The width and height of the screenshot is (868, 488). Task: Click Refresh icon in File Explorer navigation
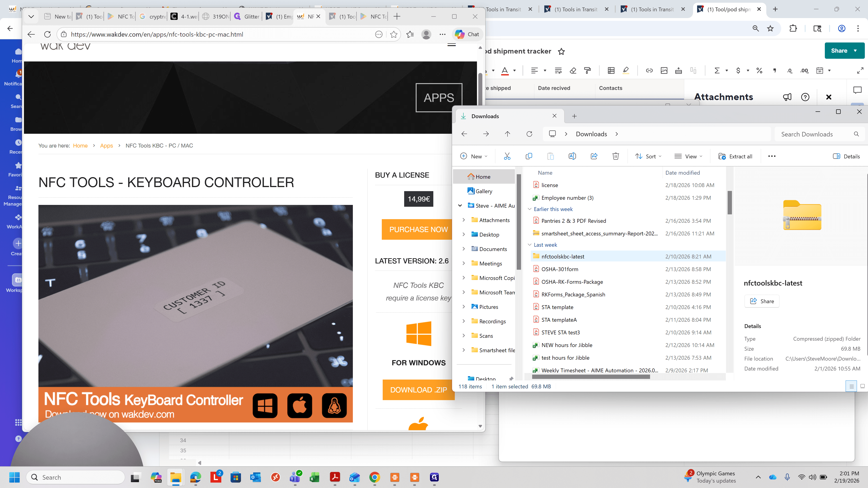[529, 134]
